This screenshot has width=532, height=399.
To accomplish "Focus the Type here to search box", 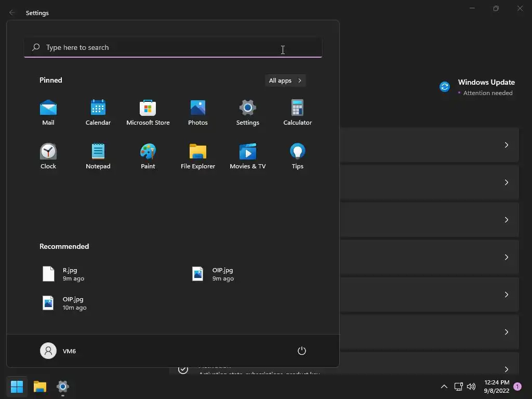I will pos(173,47).
